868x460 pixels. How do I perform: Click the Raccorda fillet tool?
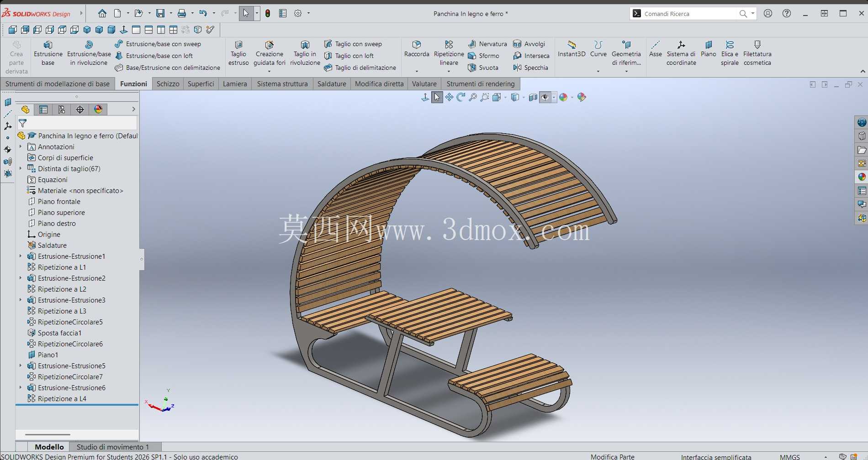pyautogui.click(x=417, y=49)
